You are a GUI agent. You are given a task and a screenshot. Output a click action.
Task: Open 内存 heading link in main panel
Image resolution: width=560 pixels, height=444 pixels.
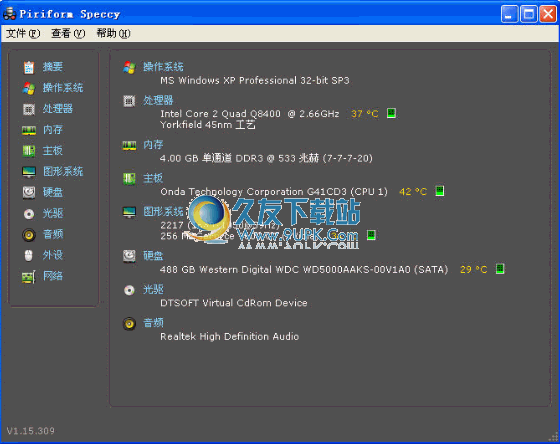point(153,145)
